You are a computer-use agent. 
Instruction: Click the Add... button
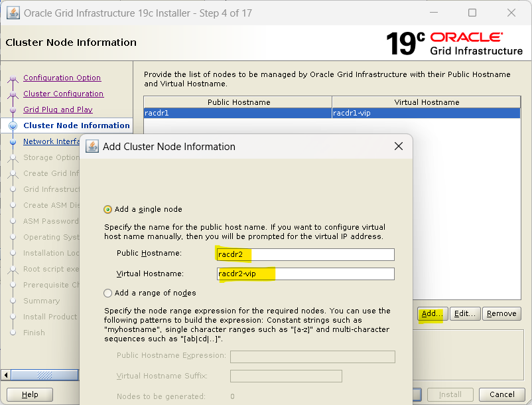coord(432,313)
